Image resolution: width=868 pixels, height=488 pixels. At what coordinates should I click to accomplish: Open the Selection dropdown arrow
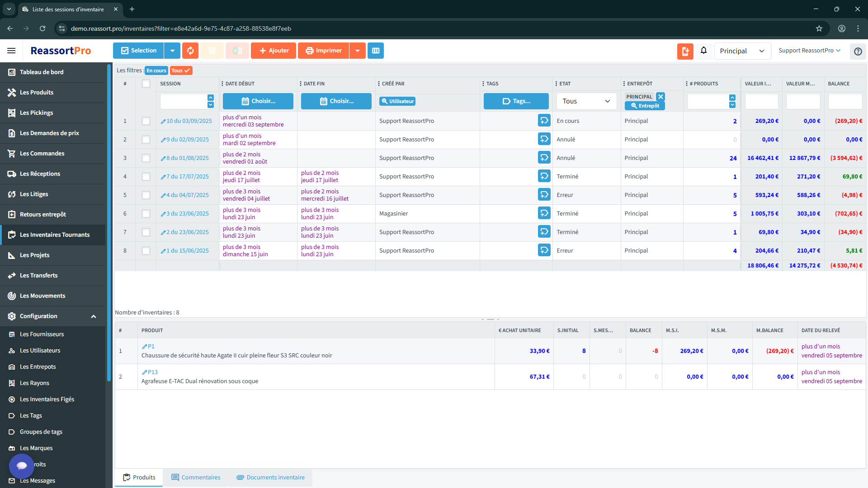coord(172,51)
